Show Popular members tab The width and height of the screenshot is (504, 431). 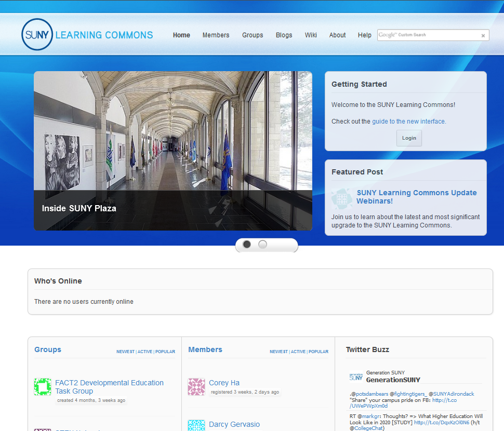click(319, 352)
